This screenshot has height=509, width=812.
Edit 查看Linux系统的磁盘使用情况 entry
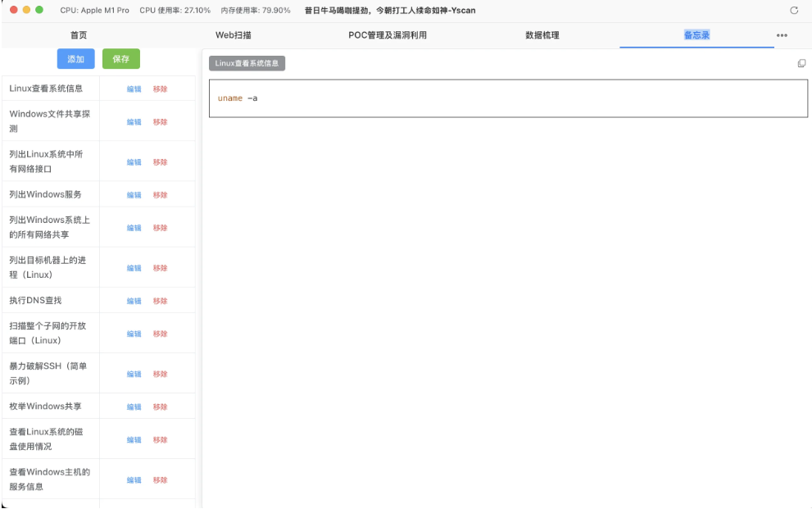click(x=134, y=440)
